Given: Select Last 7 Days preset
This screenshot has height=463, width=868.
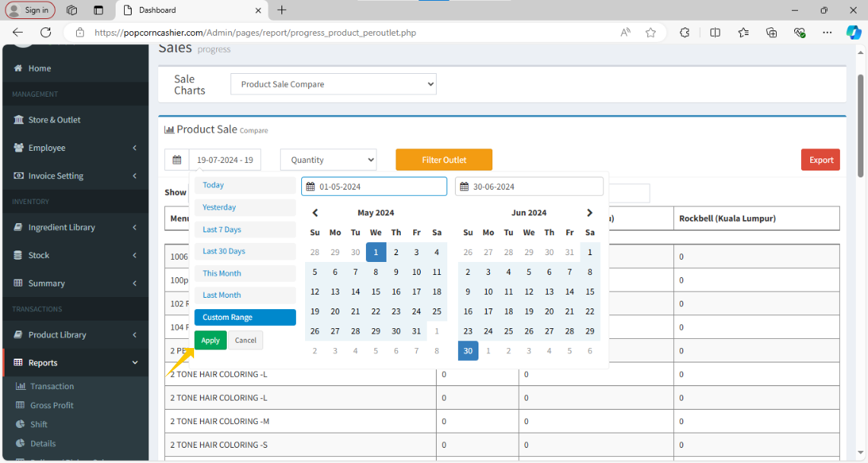Looking at the screenshot, I should [x=245, y=229].
